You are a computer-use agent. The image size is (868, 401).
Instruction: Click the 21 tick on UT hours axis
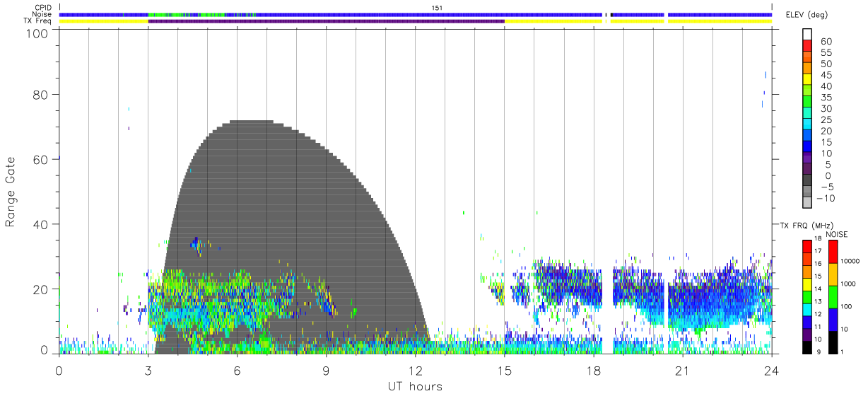point(682,370)
